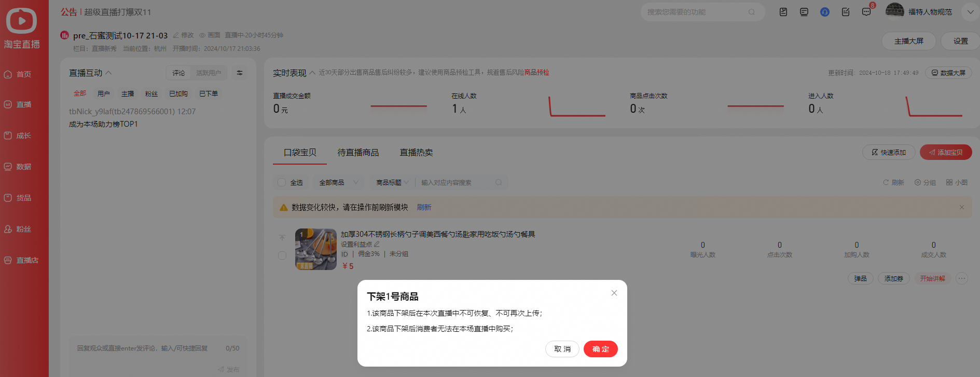Image resolution: width=980 pixels, height=377 pixels.
Task: Confirm removal with the 确定 button
Action: [x=600, y=349]
